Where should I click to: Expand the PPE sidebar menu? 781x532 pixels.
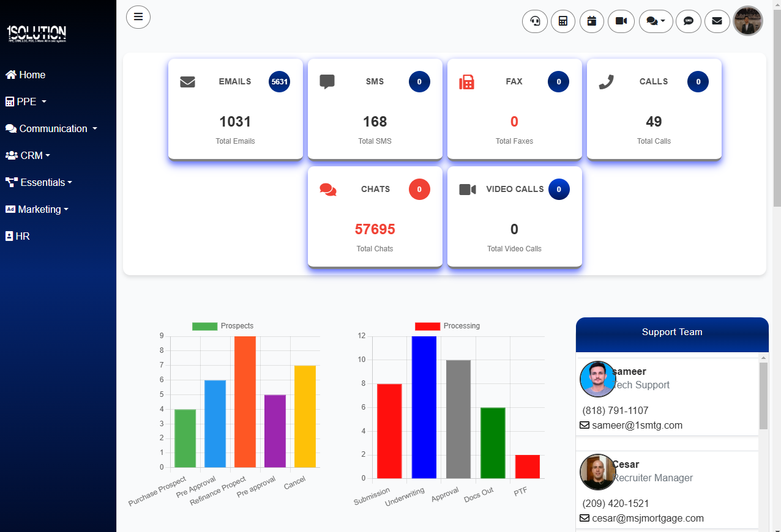pyautogui.click(x=26, y=102)
